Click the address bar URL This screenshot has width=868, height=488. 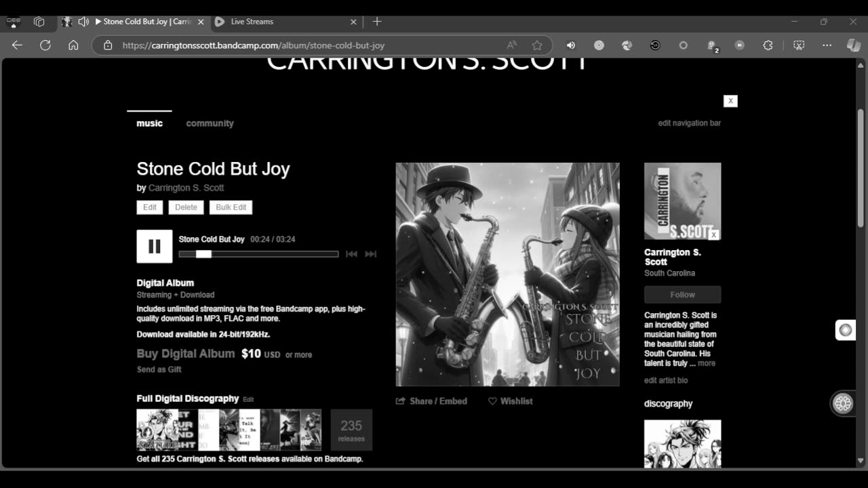tap(254, 45)
